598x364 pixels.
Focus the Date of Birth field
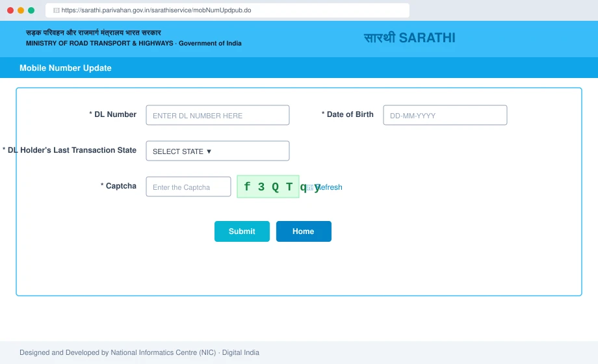445,115
